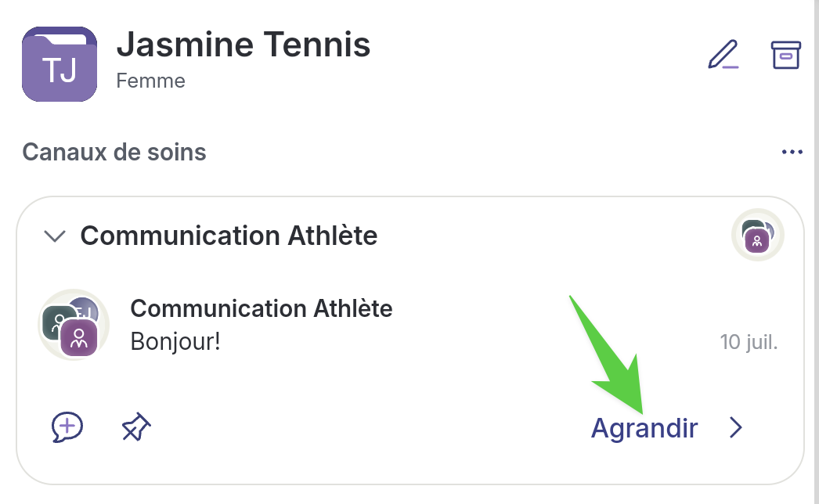Archive the Jasmine Tennis record
Screen dimensions: 819x504
pos(785,55)
